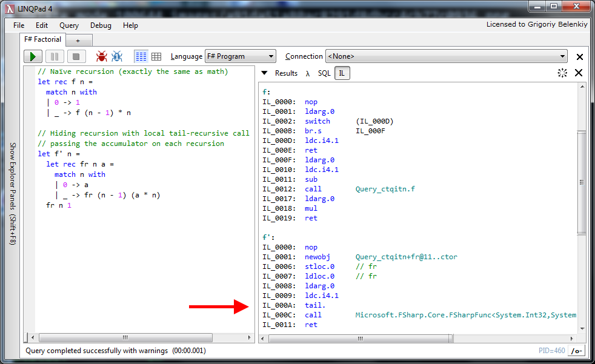Image resolution: width=595 pixels, height=364 pixels.
Task: Switch results to rich text view
Action: pos(141,56)
